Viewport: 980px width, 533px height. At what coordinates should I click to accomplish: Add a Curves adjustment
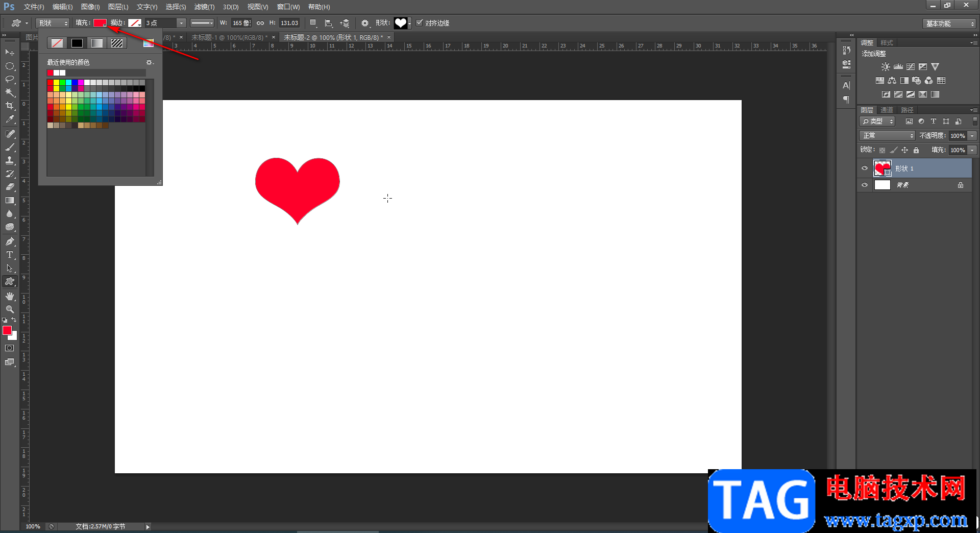click(911, 67)
